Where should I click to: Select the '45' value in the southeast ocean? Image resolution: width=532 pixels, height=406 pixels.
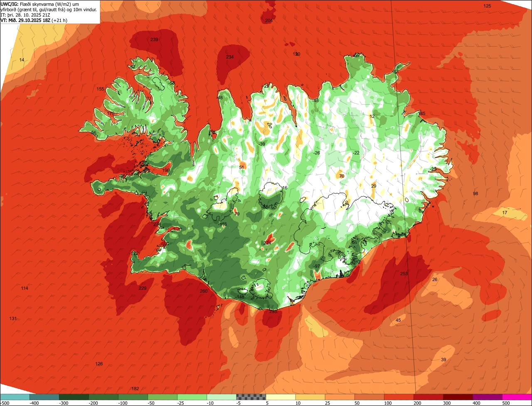click(398, 320)
